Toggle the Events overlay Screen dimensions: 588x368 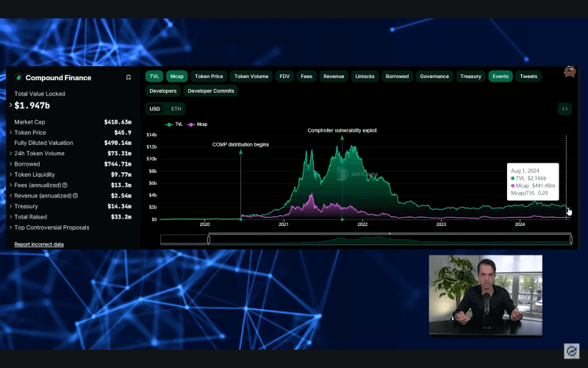click(x=501, y=77)
